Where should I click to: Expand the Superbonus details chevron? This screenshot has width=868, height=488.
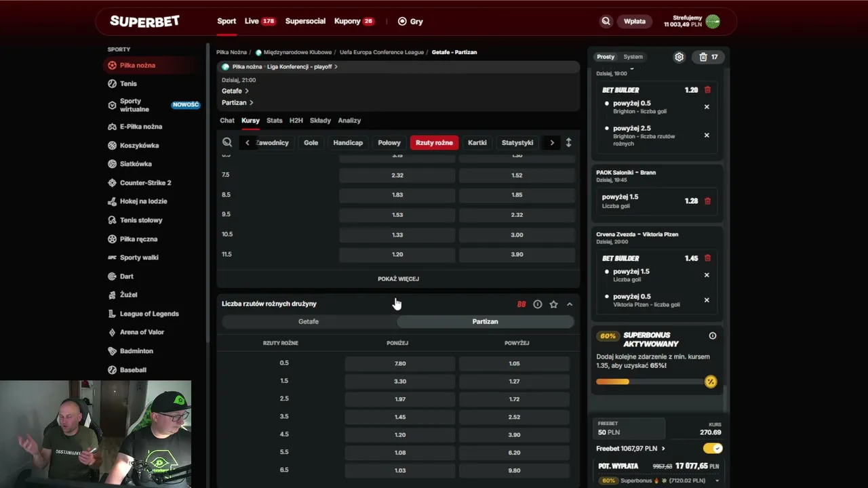(x=717, y=481)
